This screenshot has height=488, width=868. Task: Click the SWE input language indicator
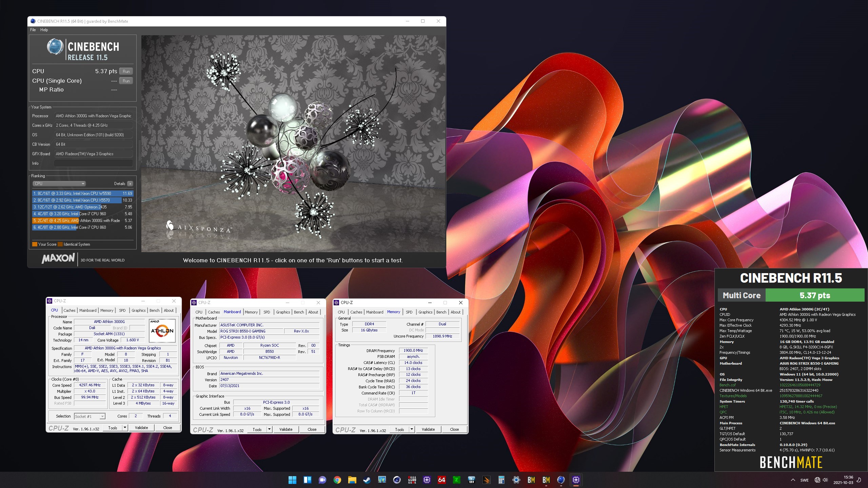804,480
